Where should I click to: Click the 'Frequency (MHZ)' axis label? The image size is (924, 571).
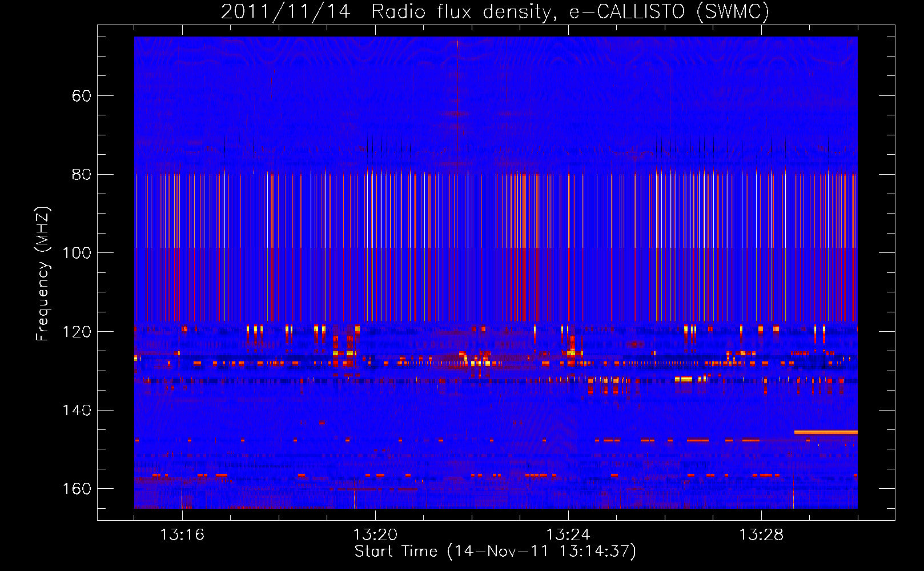coord(43,274)
